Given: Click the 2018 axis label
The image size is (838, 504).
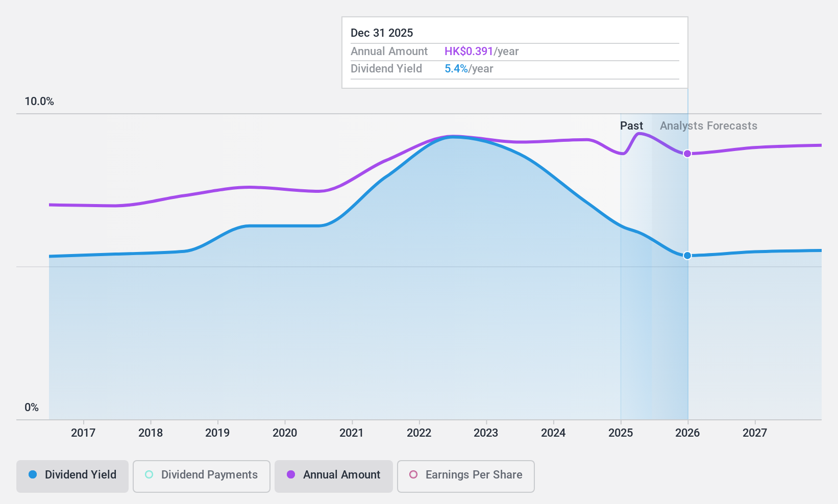Looking at the screenshot, I should (151, 433).
